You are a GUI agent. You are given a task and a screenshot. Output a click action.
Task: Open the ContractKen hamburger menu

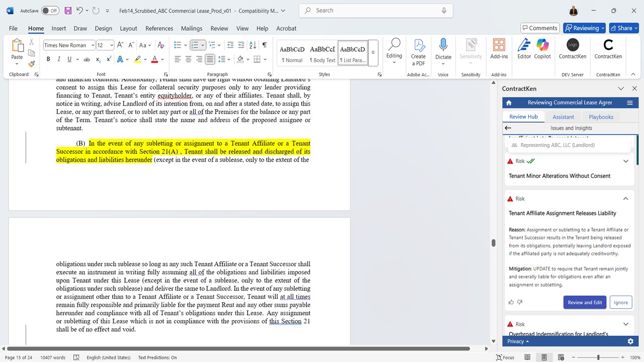pos(630,103)
